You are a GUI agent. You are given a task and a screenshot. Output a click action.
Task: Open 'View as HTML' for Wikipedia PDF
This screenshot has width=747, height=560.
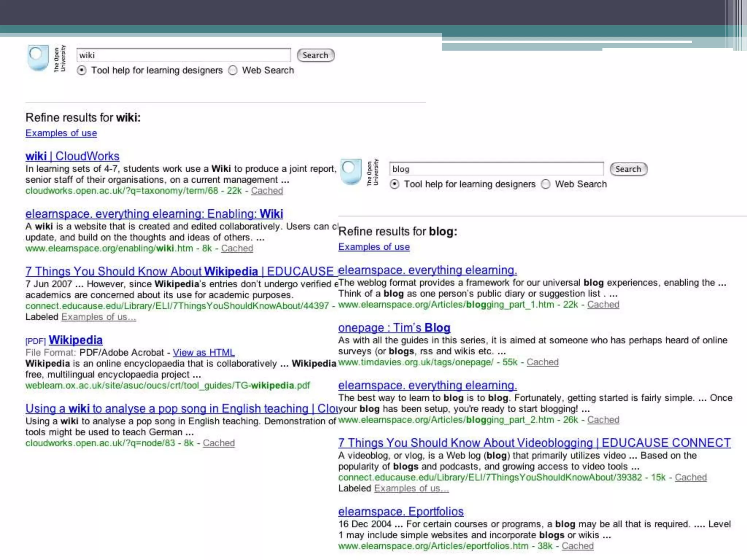click(x=204, y=353)
